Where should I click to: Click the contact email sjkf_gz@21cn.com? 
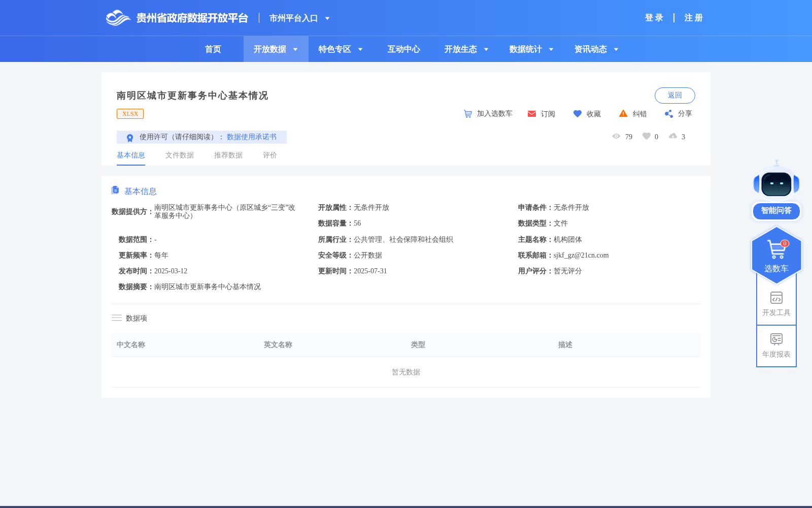581,256
